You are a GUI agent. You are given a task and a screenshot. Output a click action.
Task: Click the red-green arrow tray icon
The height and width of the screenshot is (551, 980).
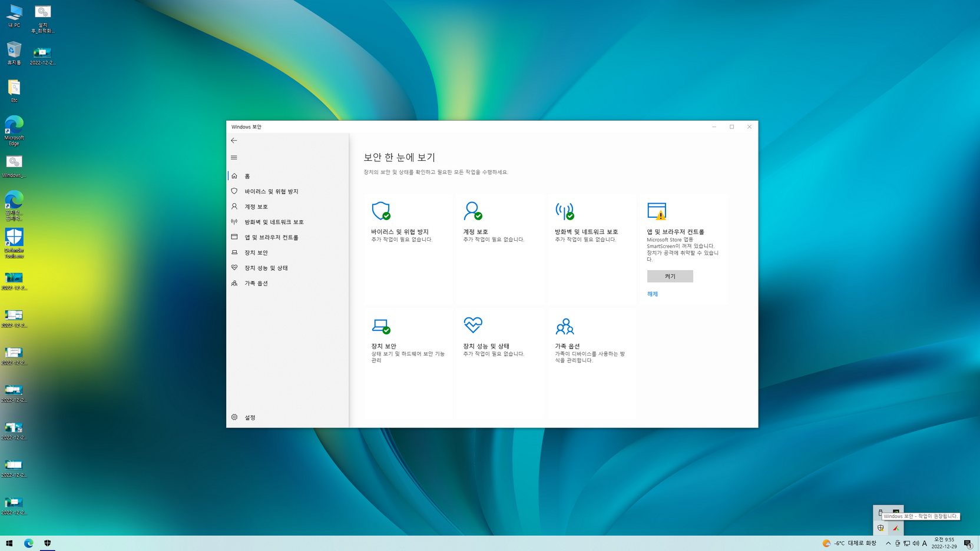coord(896,528)
